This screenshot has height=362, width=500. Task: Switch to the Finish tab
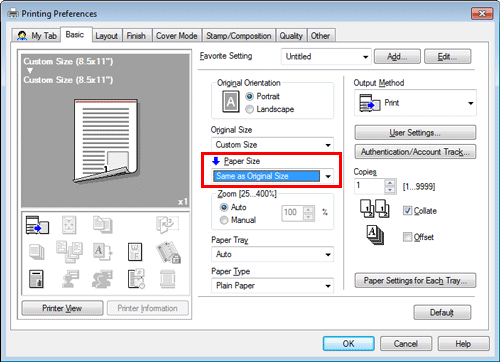click(x=136, y=36)
